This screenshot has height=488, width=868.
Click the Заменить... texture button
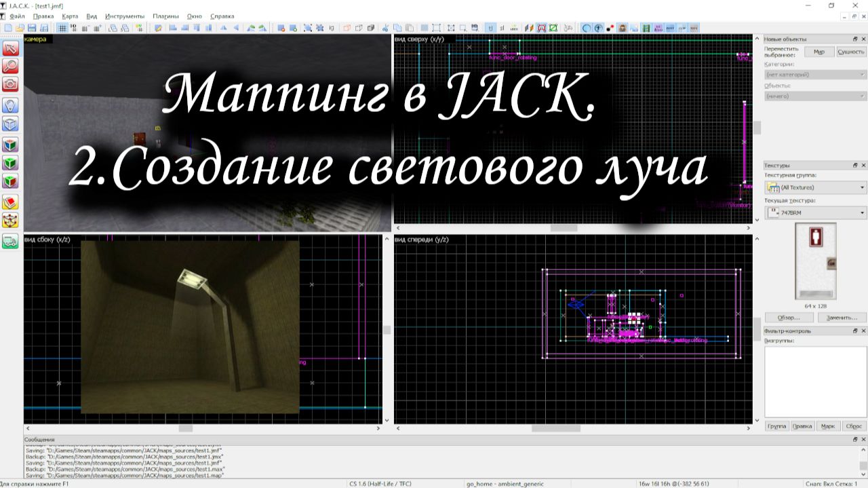point(842,317)
